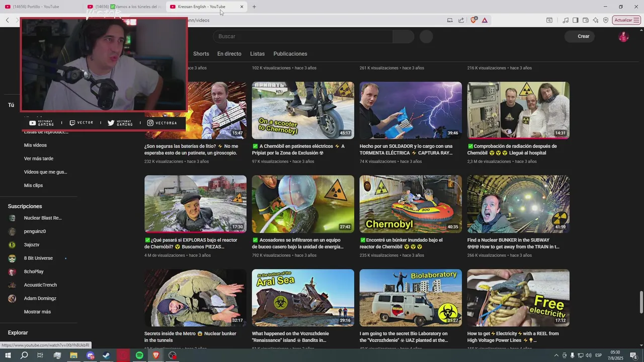Open the browser hamburger menu next to Actualizar

[636, 20]
